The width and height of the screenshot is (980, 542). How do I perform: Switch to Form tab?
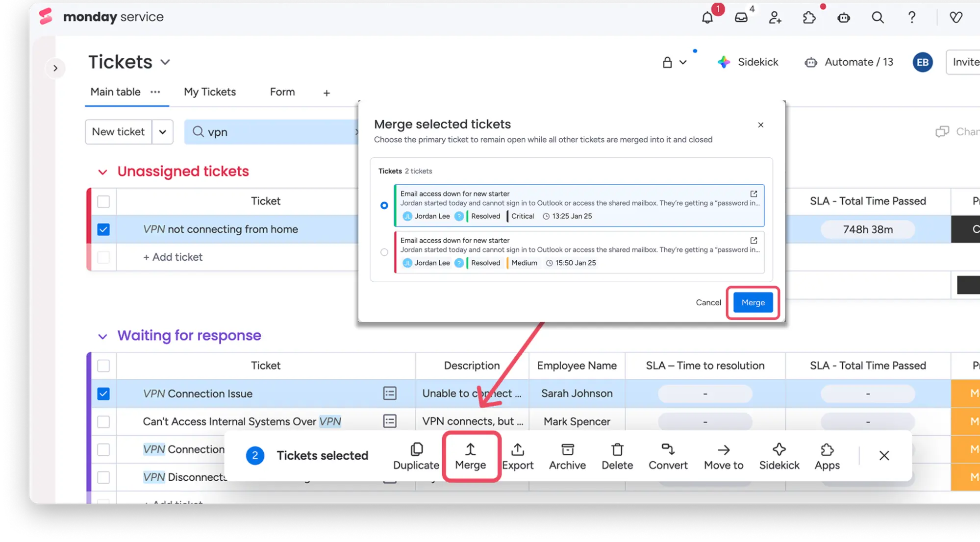click(x=282, y=92)
